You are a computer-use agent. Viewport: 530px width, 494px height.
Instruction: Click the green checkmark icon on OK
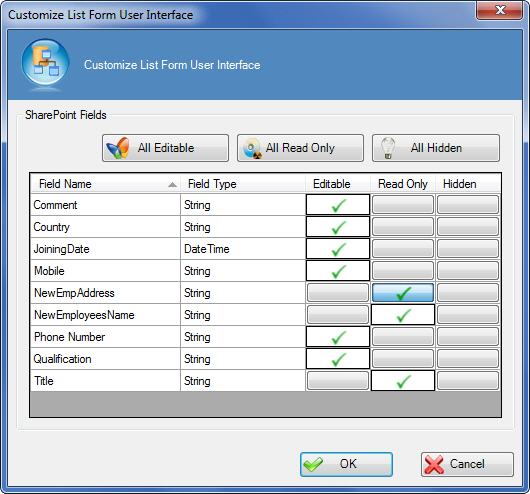pos(313,465)
